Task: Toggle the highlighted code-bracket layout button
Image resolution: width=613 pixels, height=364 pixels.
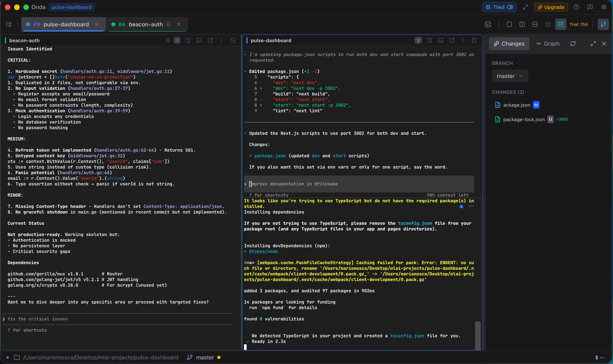Action: tap(561, 24)
